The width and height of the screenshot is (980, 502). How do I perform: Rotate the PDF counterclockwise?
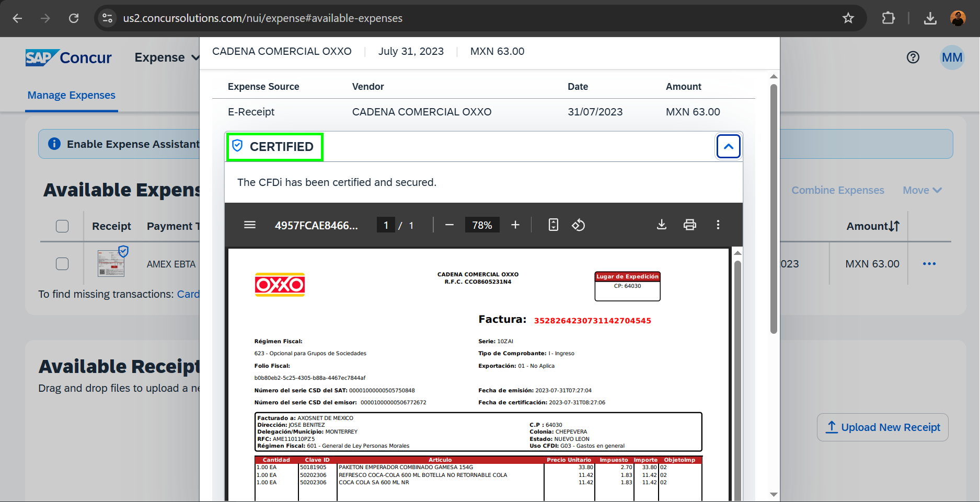[578, 225]
